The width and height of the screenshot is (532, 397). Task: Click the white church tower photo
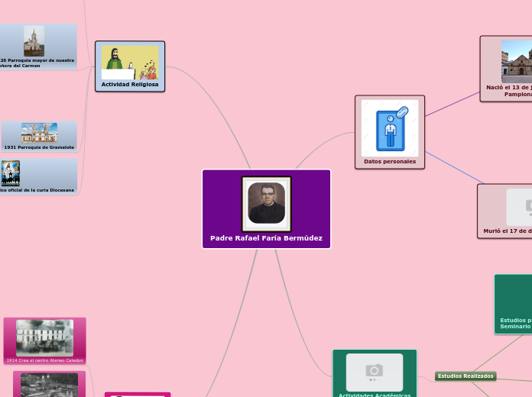[x=34, y=41]
